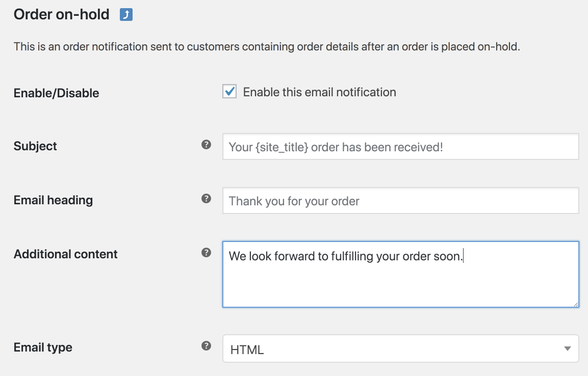The image size is (588, 376).
Task: Click inside the Email heading text field
Action: coord(400,201)
